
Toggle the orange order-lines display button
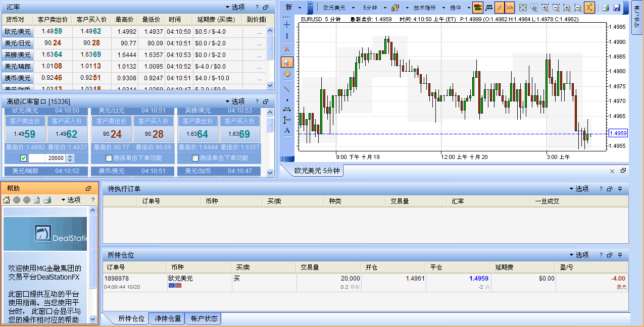[478, 8]
